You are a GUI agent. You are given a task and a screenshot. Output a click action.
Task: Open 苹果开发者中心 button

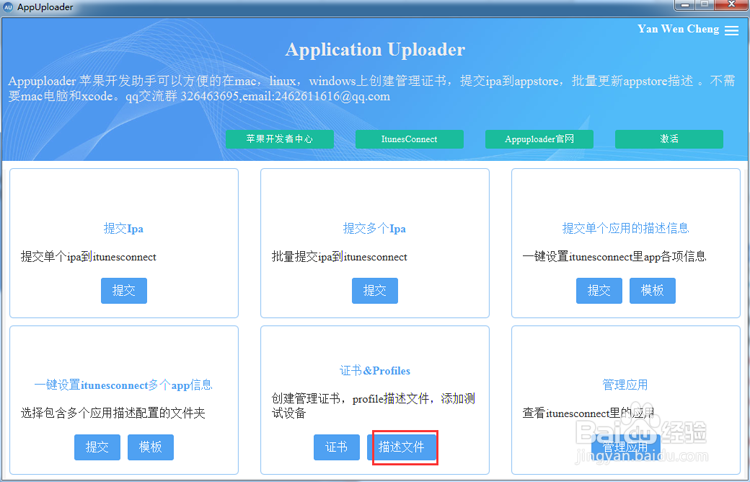click(x=280, y=139)
